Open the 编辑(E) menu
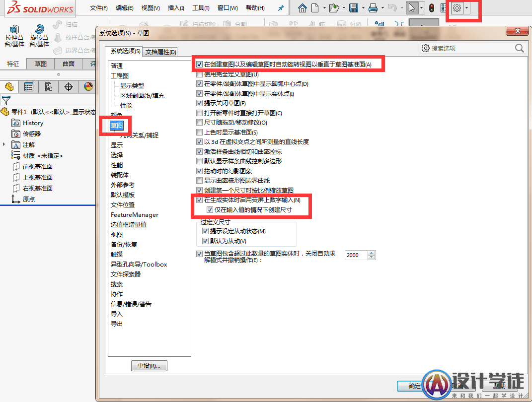 125,8
